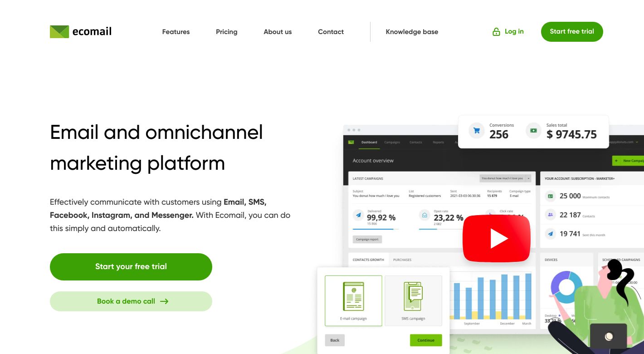Click the 23,22 % open rate value
The width and height of the screenshot is (644, 354).
449,218
